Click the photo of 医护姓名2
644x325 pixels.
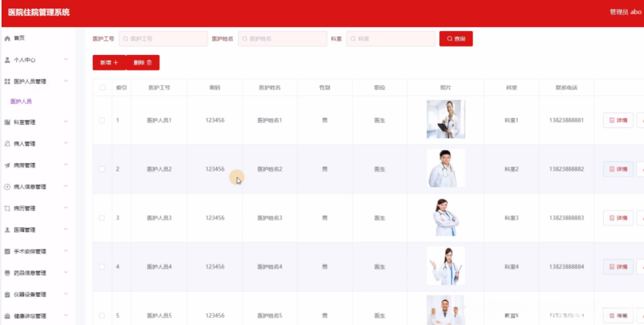[446, 168]
